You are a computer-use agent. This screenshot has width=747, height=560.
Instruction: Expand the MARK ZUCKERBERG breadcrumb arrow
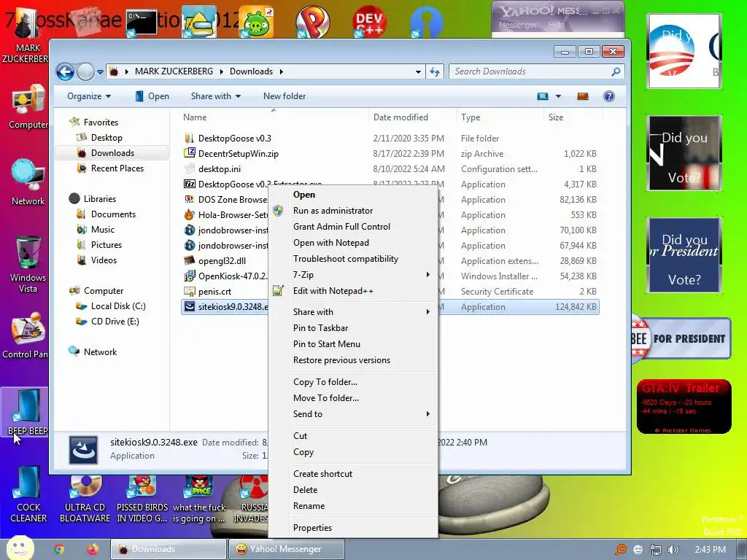click(222, 71)
